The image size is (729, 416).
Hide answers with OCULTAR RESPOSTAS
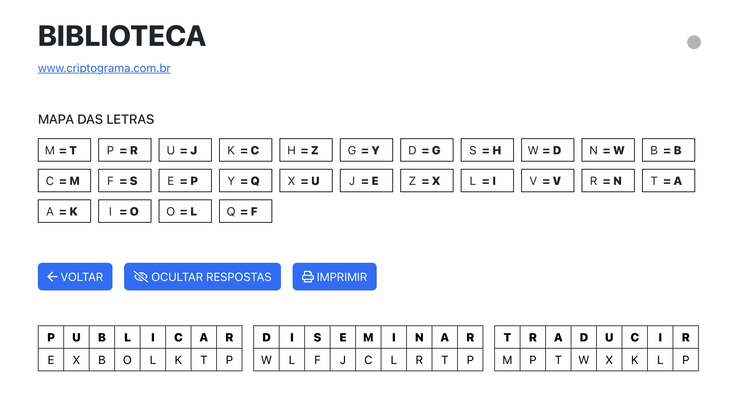tap(201, 277)
